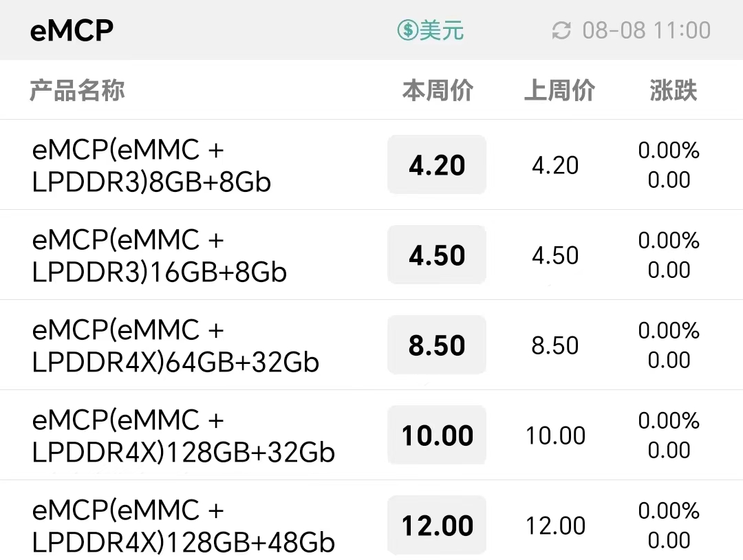Tap the refresh arrows icon
Viewport: 743px width, 560px height.
point(561,31)
